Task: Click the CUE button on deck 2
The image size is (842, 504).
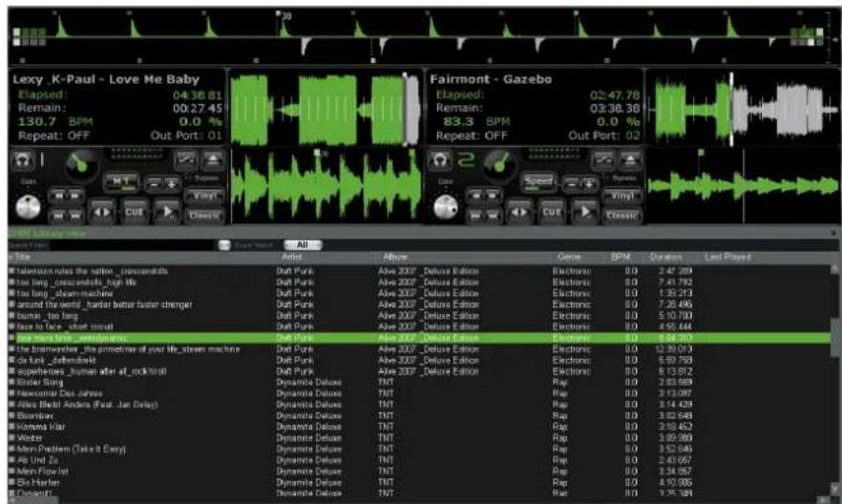Action: coord(552,212)
